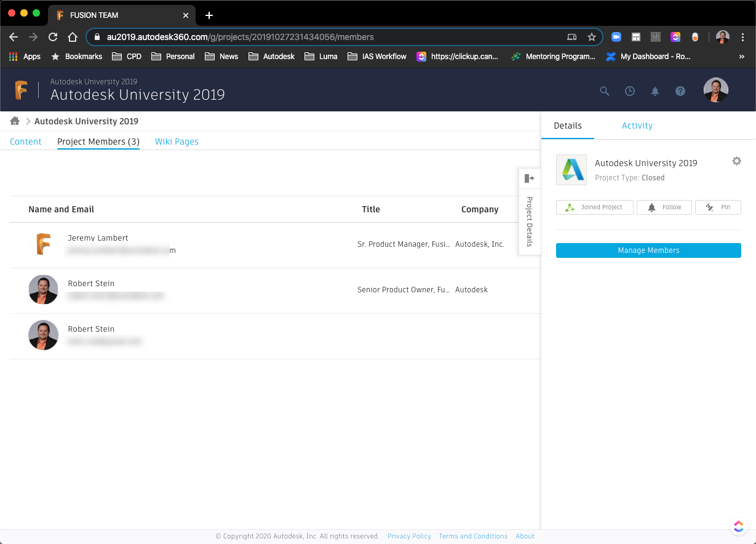Click the Manage Members button
This screenshot has width=756, height=544.
[648, 250]
